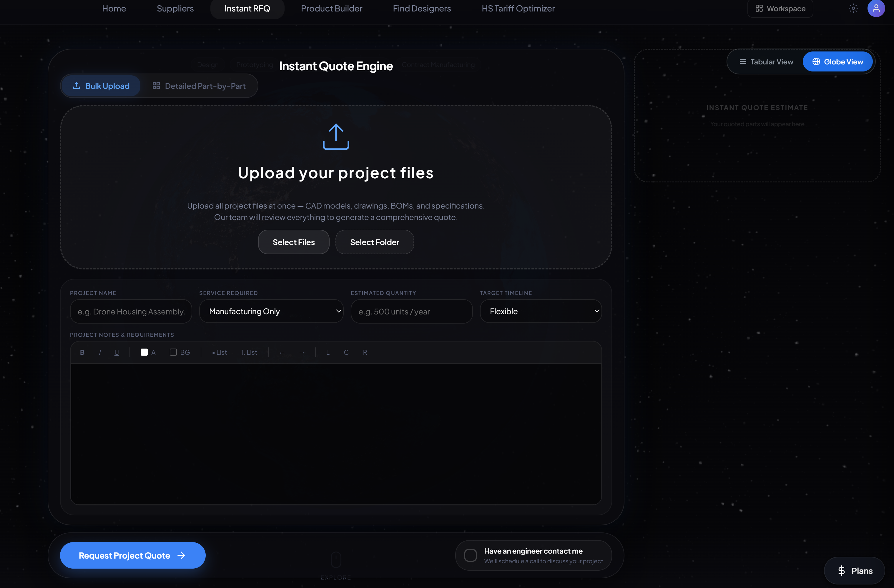Apply bold formatting in project notes
Image resolution: width=894 pixels, height=588 pixels.
pyautogui.click(x=82, y=352)
